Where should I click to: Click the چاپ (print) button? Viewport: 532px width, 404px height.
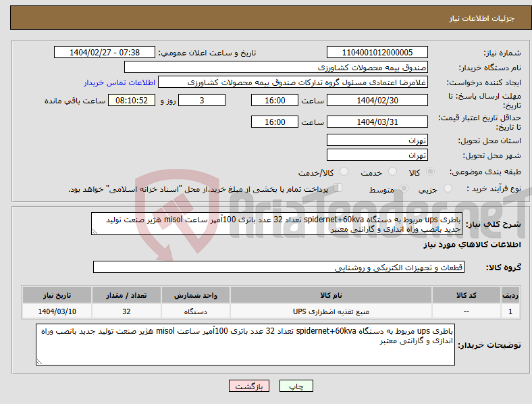pos(296,386)
